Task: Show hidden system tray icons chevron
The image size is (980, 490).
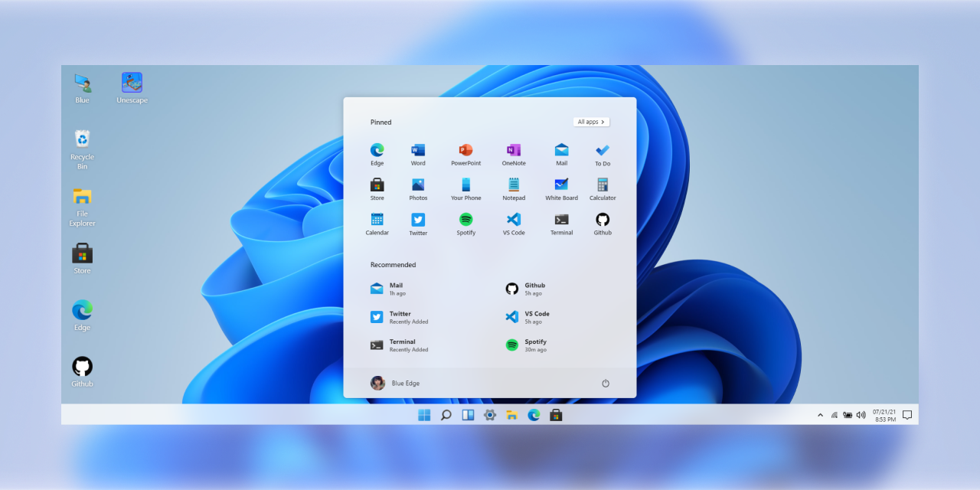Action: pyautogui.click(x=820, y=415)
